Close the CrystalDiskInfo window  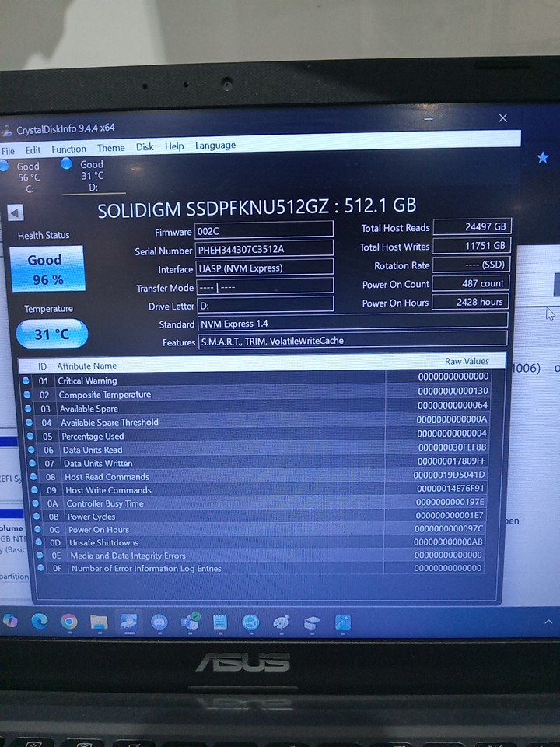click(x=503, y=117)
